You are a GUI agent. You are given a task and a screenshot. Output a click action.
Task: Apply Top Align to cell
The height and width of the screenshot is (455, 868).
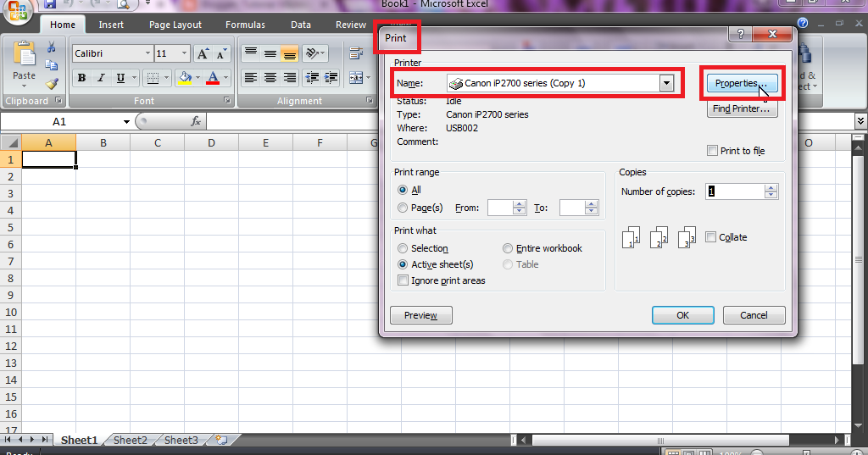coord(251,53)
